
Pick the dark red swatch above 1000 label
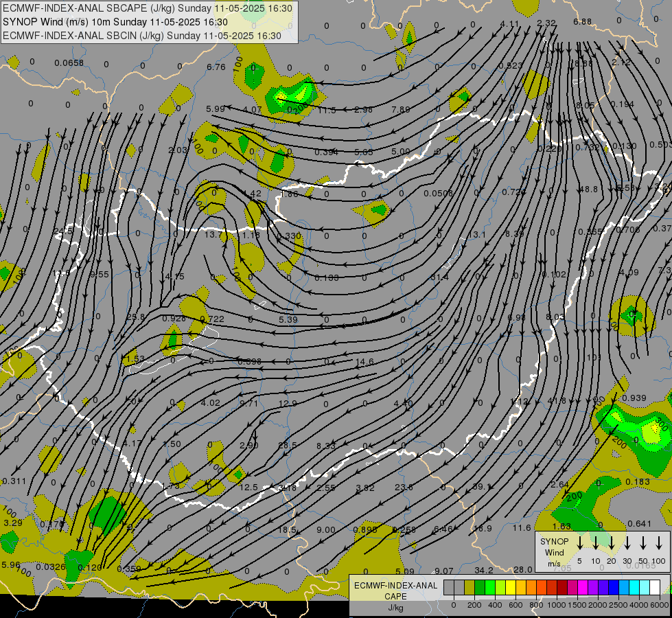[x=562, y=588]
